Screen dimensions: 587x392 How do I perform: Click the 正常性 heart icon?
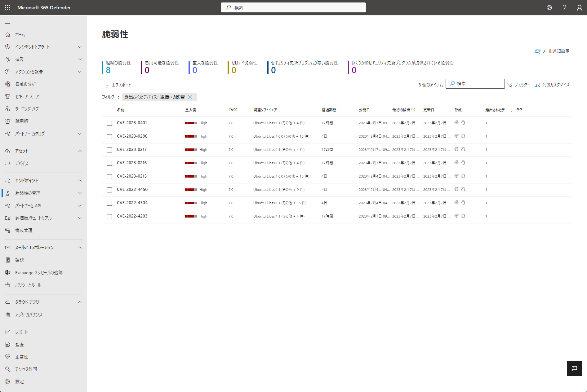click(x=8, y=357)
